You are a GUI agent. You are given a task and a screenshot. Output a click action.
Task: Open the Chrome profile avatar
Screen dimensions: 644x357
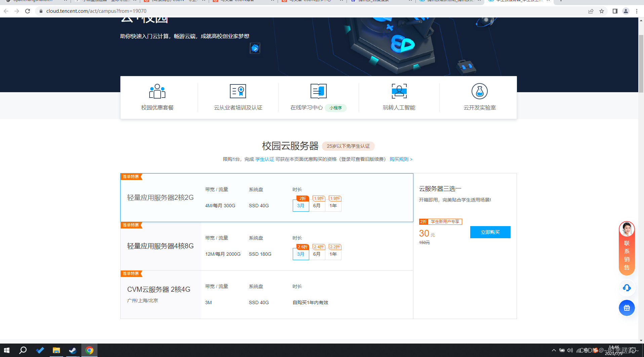tap(626, 11)
